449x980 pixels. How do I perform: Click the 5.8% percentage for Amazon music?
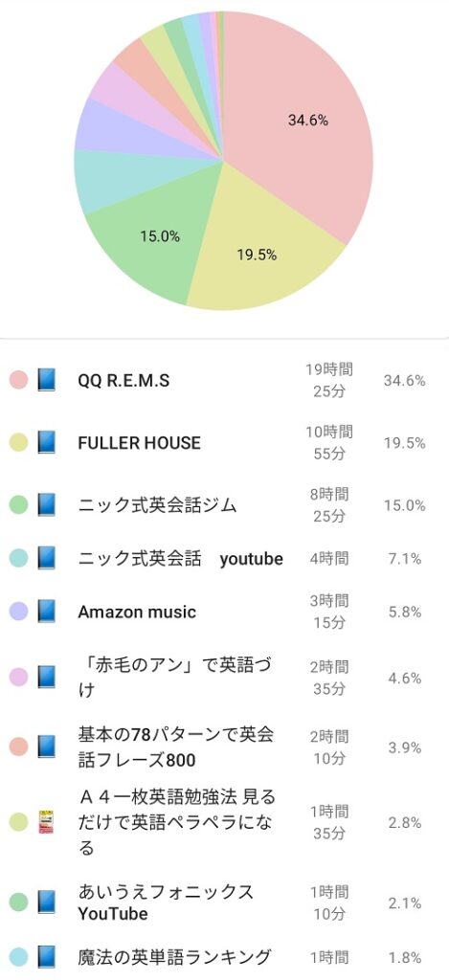pyautogui.click(x=405, y=612)
